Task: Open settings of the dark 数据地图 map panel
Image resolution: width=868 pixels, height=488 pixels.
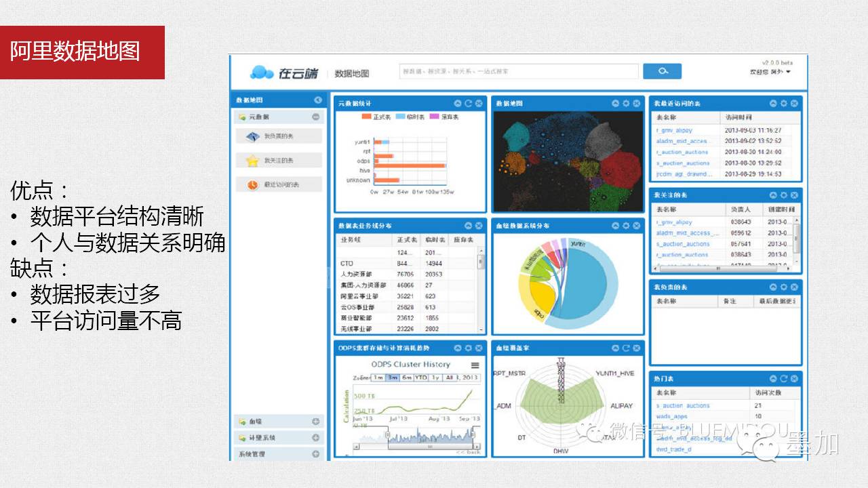Action: click(626, 104)
